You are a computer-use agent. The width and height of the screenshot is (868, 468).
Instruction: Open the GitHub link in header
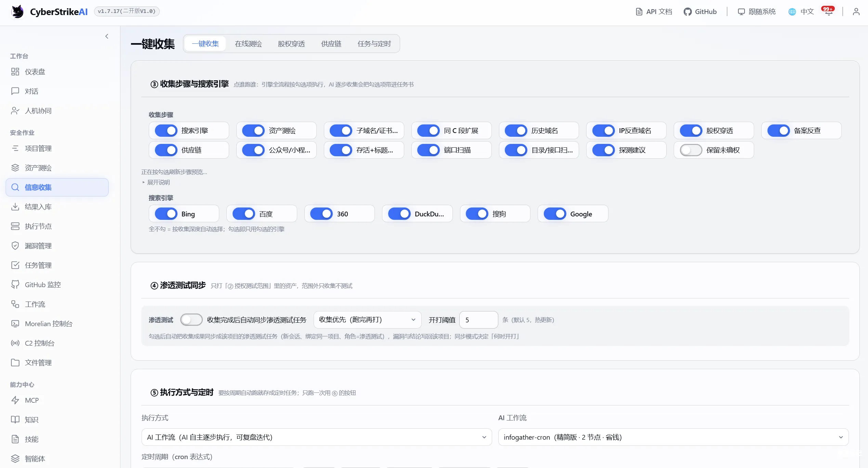(700, 12)
